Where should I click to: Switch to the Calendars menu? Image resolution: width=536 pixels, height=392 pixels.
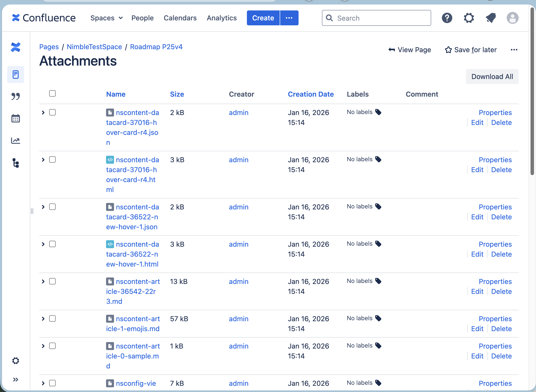180,18
